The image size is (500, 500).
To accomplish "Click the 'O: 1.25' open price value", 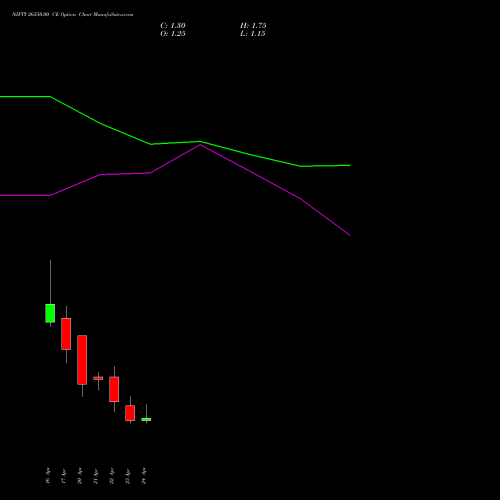I will pos(173,34).
